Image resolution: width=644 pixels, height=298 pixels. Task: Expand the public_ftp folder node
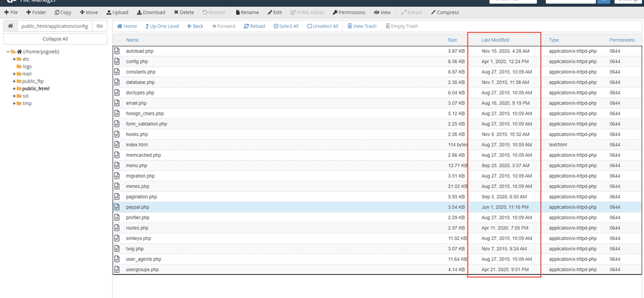14,81
